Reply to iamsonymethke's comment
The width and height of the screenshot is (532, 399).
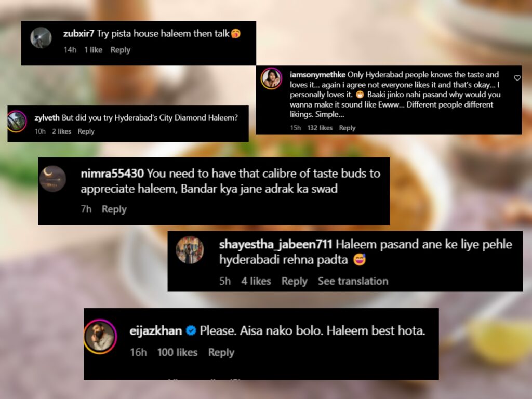347,128
